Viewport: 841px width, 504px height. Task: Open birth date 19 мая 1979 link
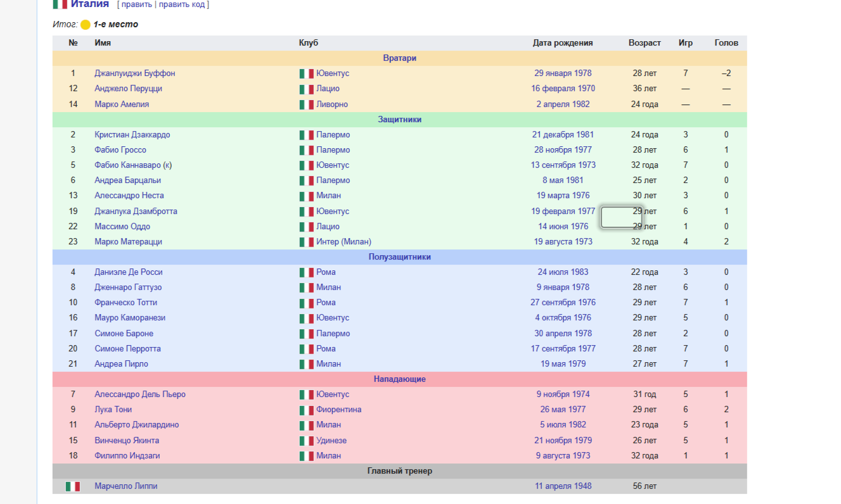(563, 364)
